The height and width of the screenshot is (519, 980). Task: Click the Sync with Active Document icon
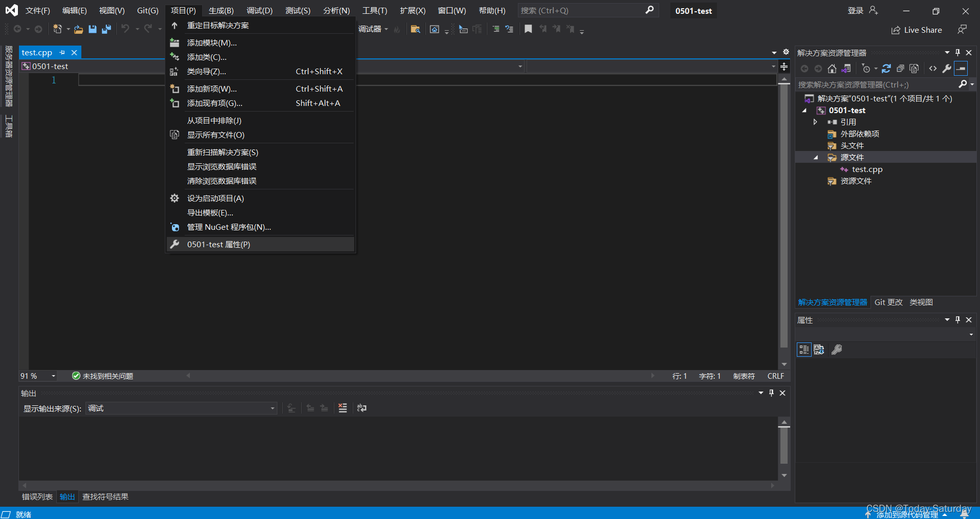click(886, 69)
